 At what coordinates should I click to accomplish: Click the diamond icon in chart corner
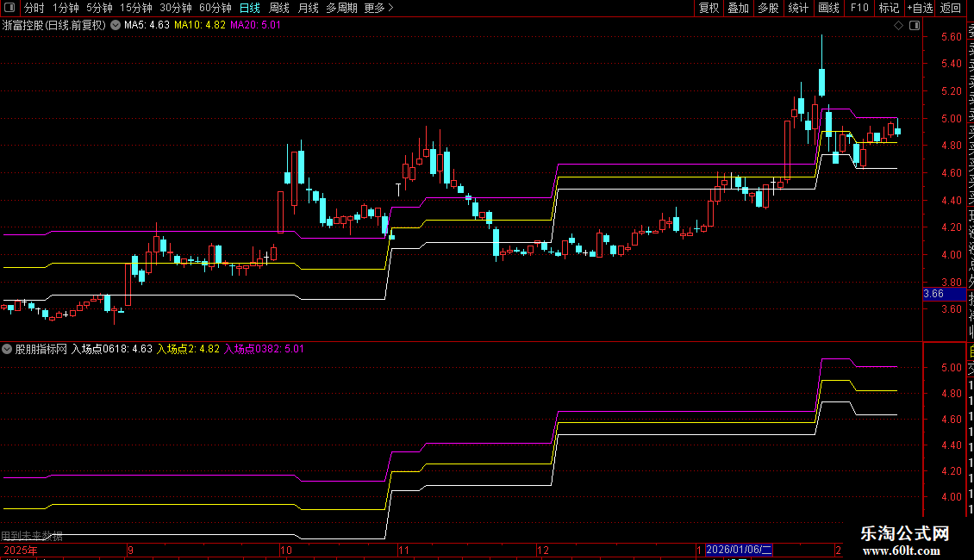click(898, 26)
